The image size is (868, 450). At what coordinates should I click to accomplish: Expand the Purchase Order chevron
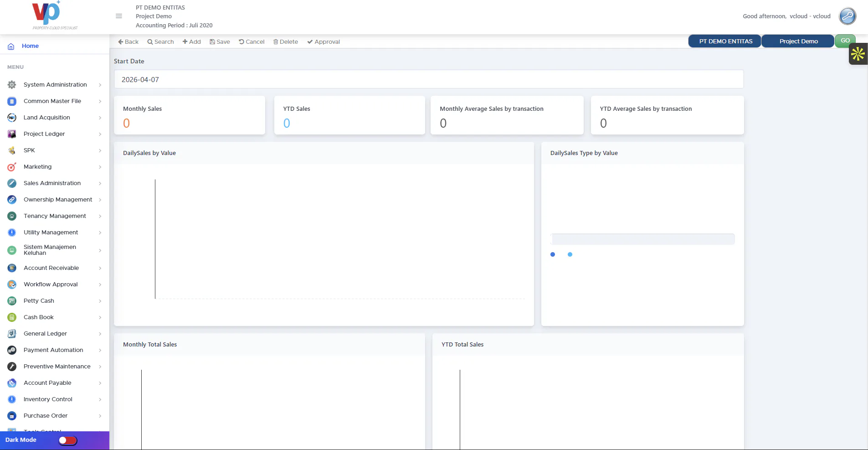100,416
